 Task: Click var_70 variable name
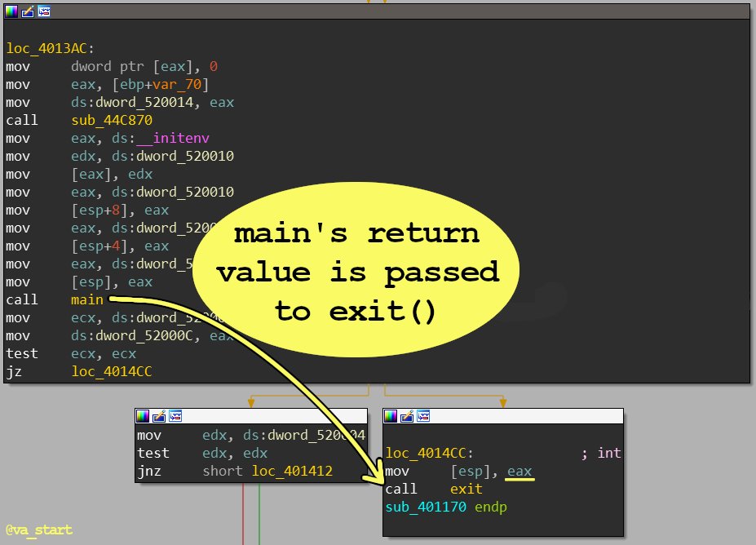(177, 84)
